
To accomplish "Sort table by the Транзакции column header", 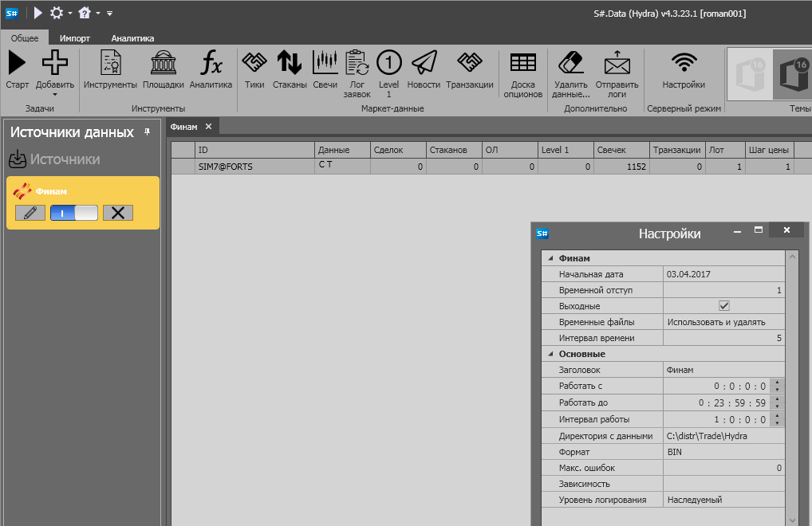I will (x=677, y=150).
